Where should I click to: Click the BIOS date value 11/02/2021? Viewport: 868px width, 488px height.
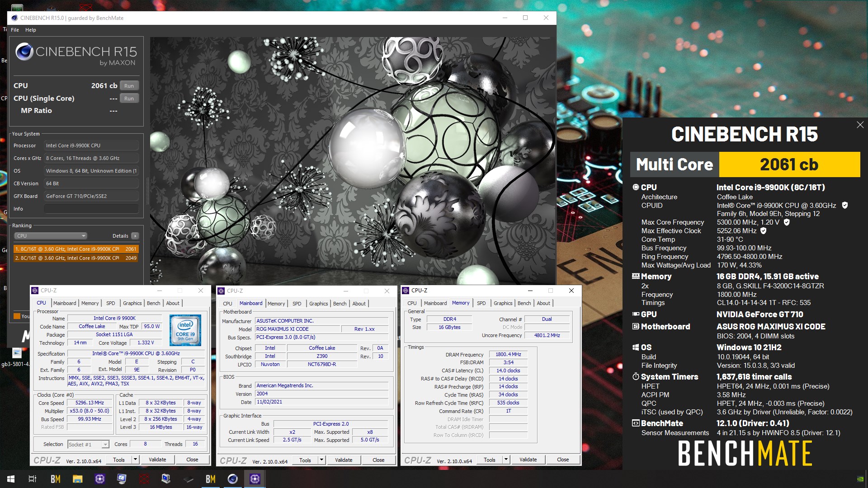tap(321, 402)
